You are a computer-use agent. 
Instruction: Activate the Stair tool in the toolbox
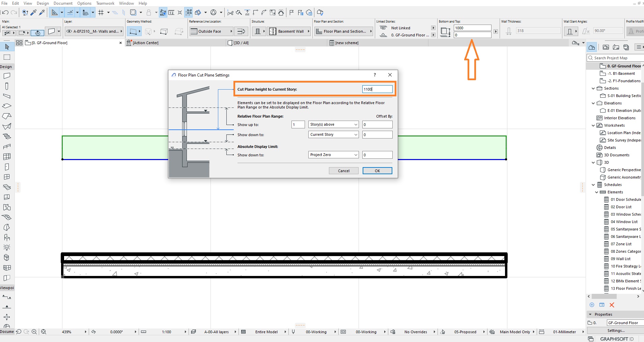point(7,136)
